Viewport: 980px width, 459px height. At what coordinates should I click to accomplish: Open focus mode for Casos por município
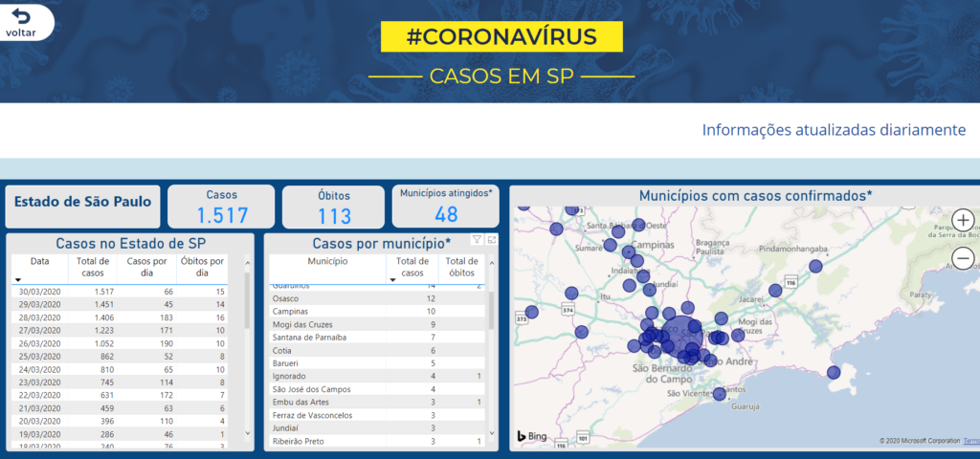(492, 240)
